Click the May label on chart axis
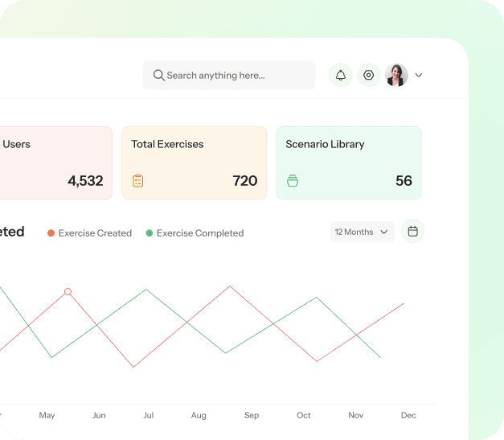The image size is (504, 440). pyautogui.click(x=47, y=415)
